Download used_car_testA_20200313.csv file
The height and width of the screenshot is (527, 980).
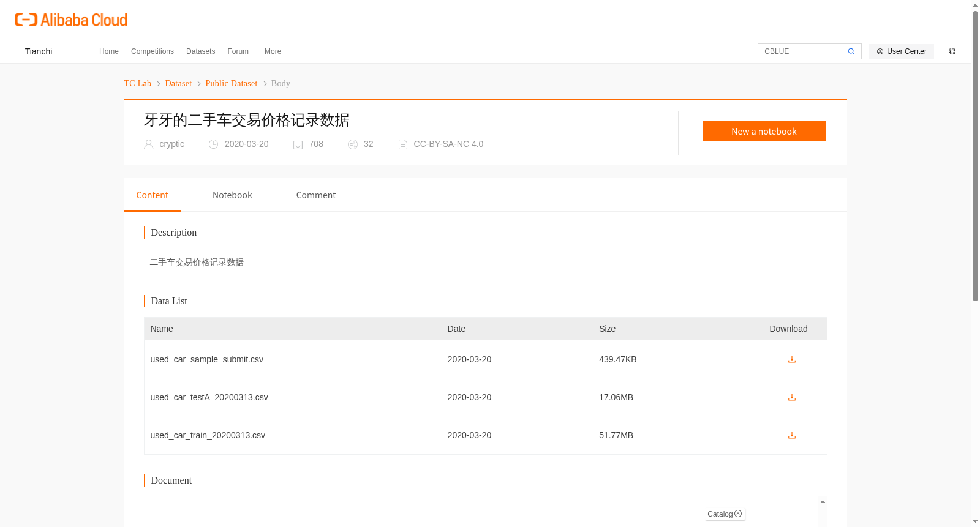[x=791, y=397]
